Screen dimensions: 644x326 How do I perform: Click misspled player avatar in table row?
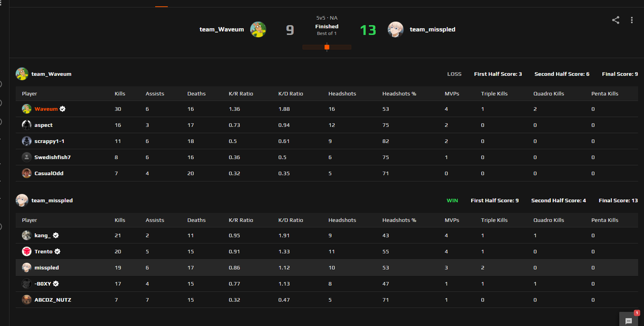click(x=26, y=268)
